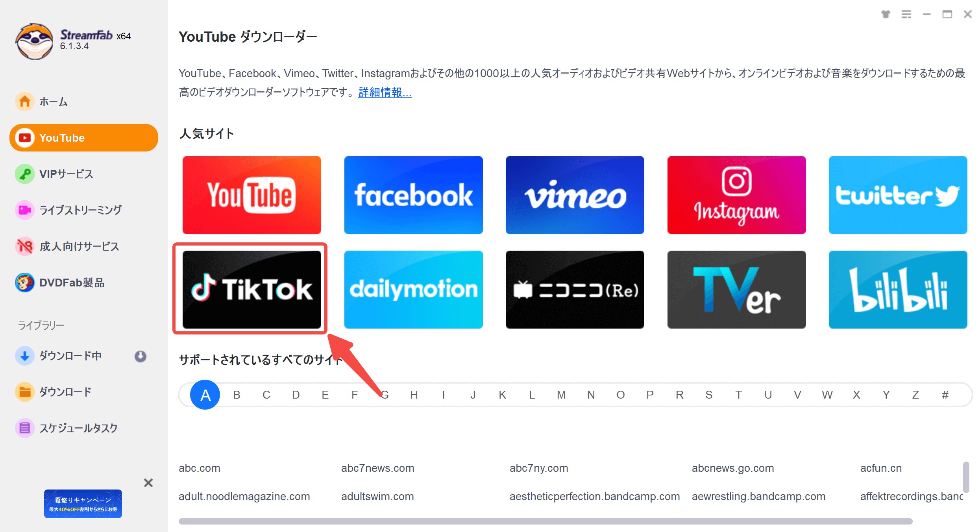Screen dimensions: 980x532
Task: Open acfun.cn site link
Action: pos(881,468)
